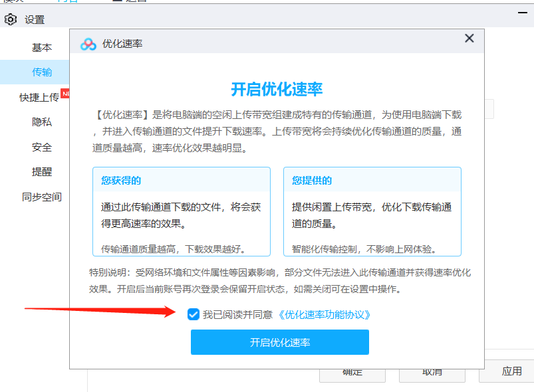Viewport: 534px width, 392px height.
Task: Click the 您获得的 card header
Action: click(x=182, y=179)
